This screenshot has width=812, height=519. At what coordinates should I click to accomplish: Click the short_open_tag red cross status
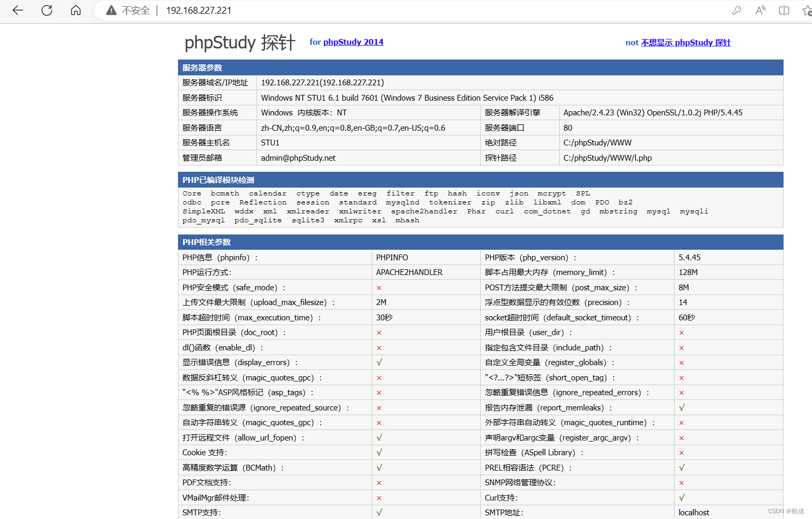pyautogui.click(x=681, y=378)
